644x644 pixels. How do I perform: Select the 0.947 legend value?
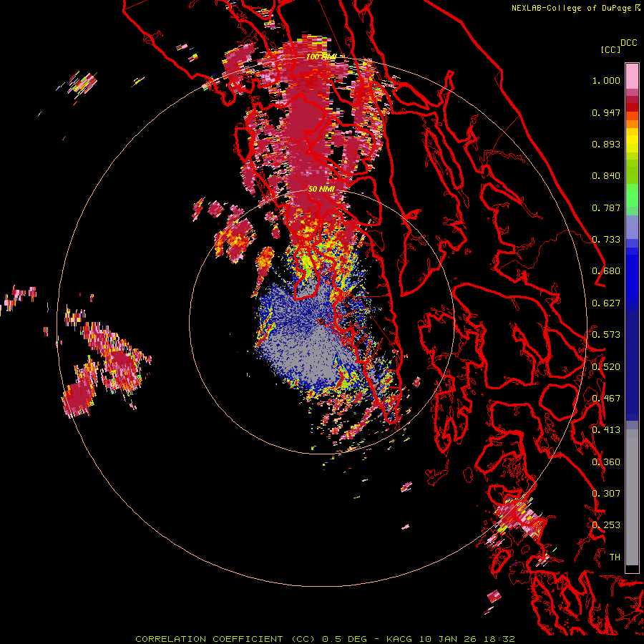pyautogui.click(x=606, y=112)
